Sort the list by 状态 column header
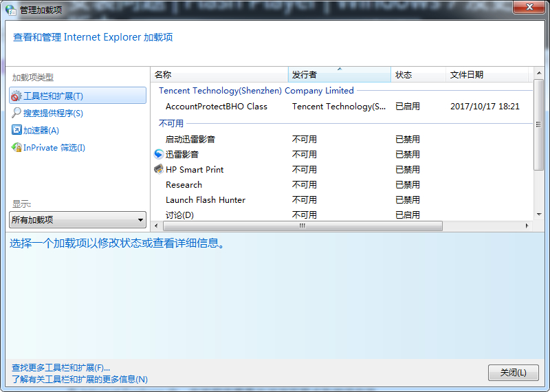Screen dimensions: 550x392 [418, 74]
